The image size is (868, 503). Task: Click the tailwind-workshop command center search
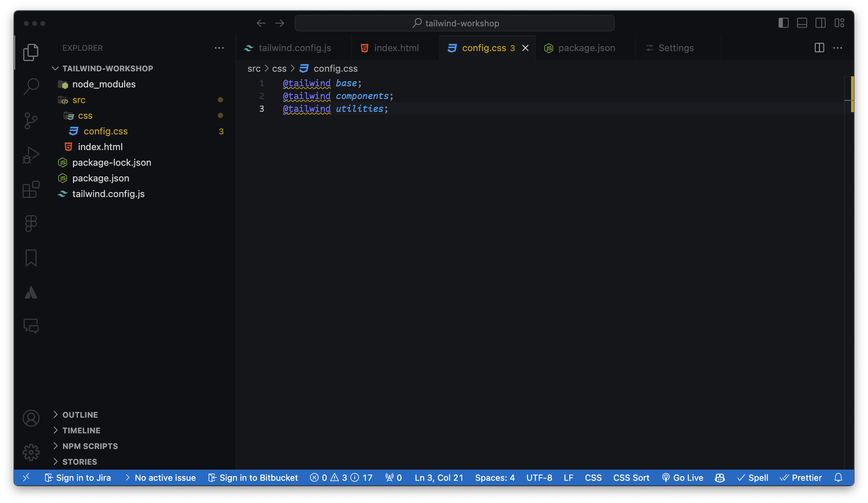coord(454,23)
